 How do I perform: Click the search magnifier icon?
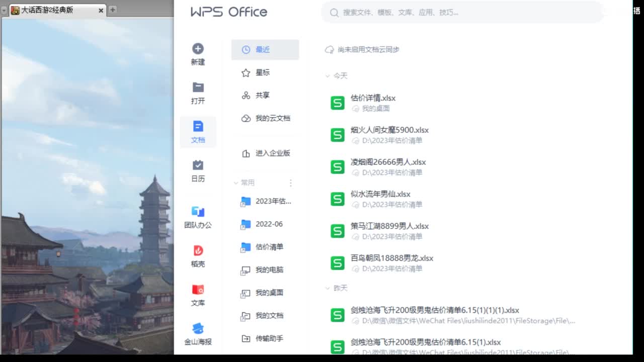pyautogui.click(x=334, y=13)
